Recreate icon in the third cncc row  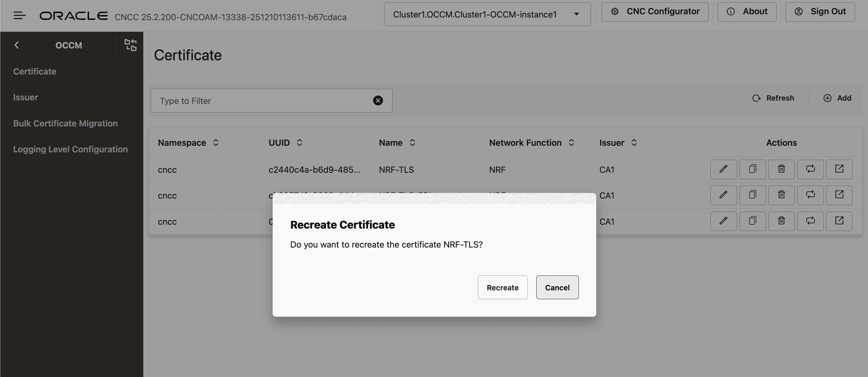[810, 221]
